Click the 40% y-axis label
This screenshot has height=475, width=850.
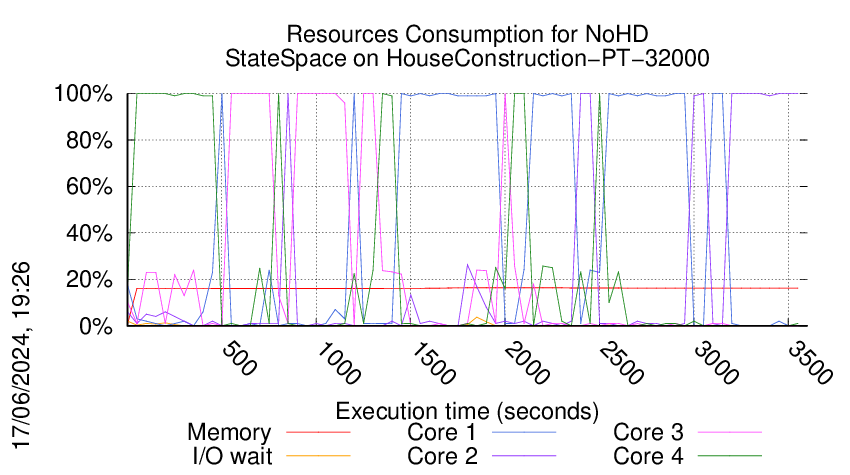click(89, 234)
